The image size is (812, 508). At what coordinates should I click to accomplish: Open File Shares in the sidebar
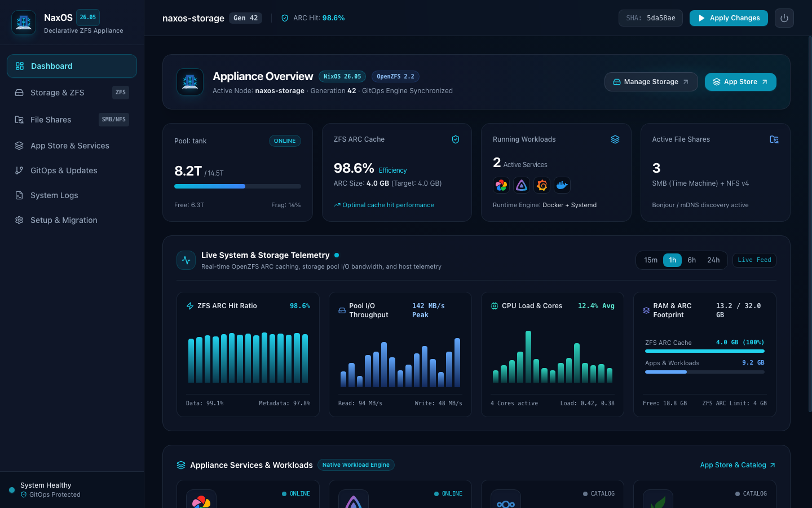[72, 120]
